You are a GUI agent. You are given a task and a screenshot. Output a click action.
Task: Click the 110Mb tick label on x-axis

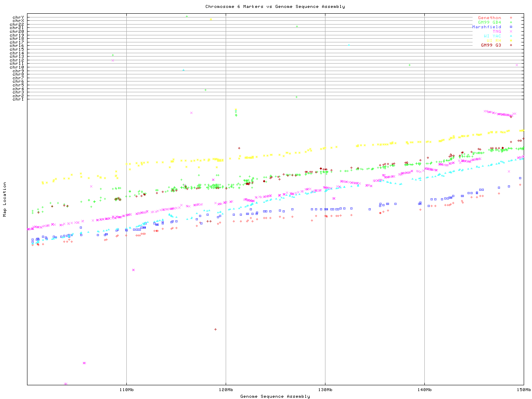coord(126,389)
